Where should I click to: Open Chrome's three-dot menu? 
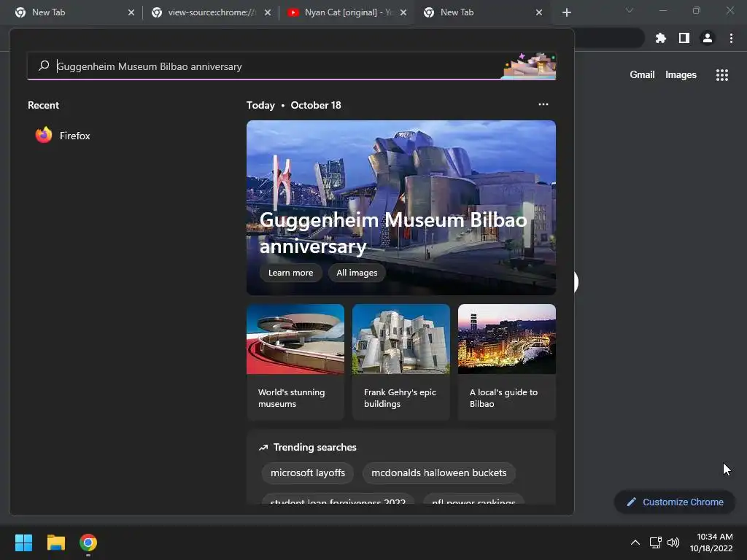(731, 38)
